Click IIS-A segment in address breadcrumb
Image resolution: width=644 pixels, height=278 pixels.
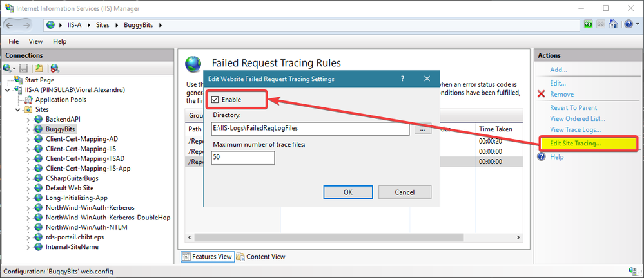click(74, 25)
